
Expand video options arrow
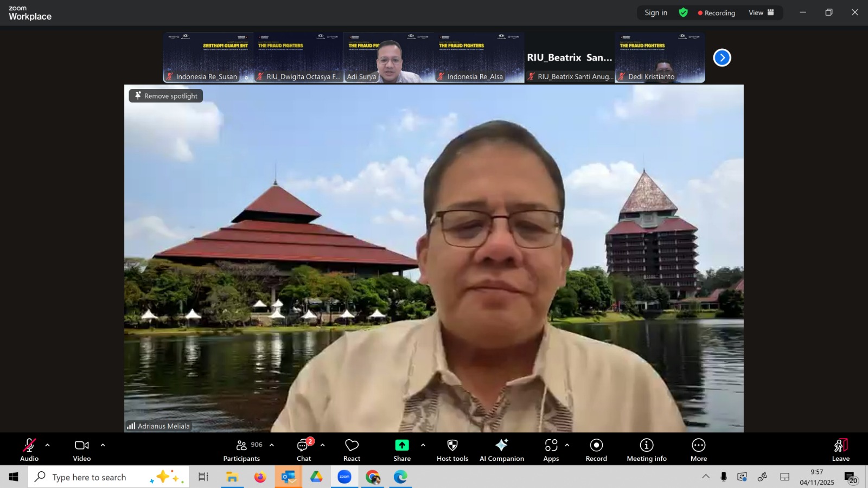(x=103, y=445)
